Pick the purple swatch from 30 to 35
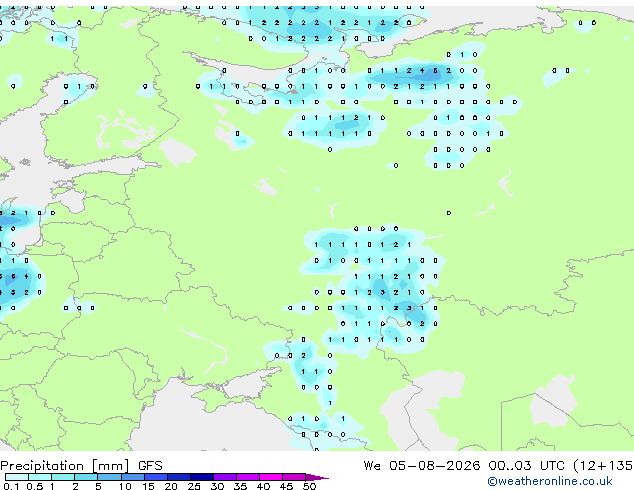Image resolution: width=634 pixels, height=490 pixels. tap(225, 477)
